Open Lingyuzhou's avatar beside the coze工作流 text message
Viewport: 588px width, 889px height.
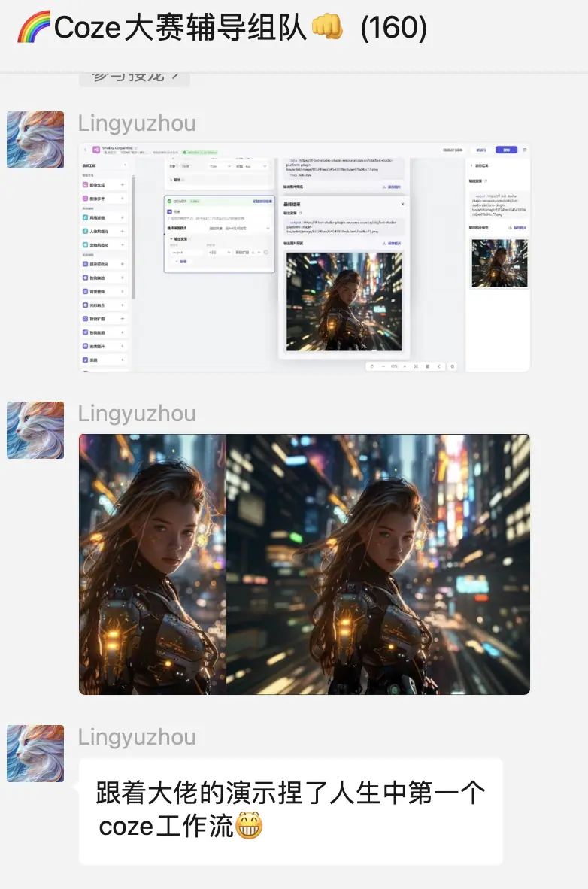35,754
